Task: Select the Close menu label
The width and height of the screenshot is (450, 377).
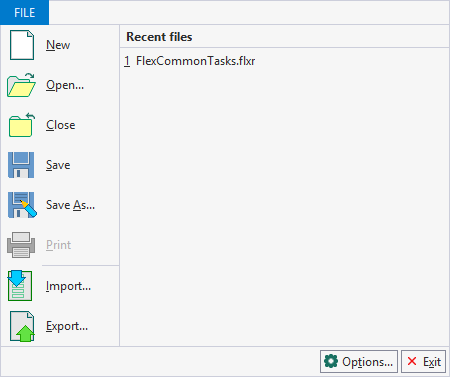Action: 61,125
